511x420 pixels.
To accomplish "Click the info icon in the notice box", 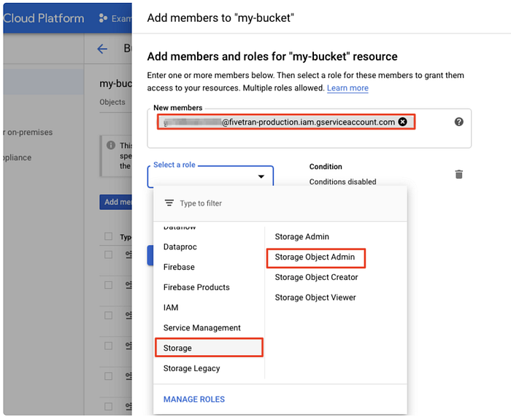I will [111, 145].
